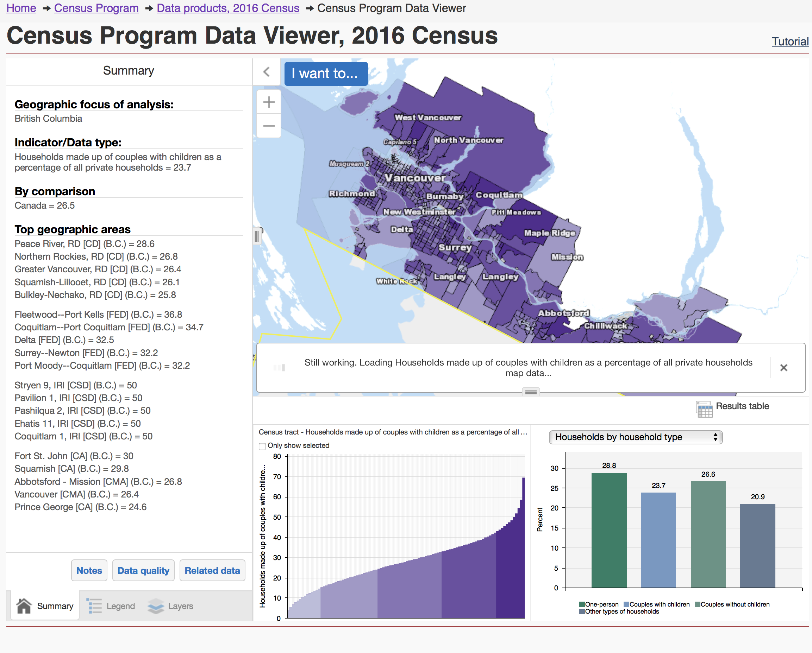Image resolution: width=812 pixels, height=653 pixels.
Task: Click the green One-person bar
Action: [x=608, y=531]
